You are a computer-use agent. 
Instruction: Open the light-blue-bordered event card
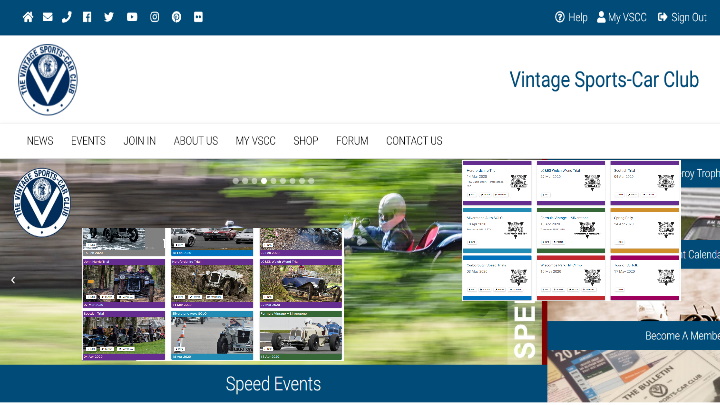coord(497,230)
